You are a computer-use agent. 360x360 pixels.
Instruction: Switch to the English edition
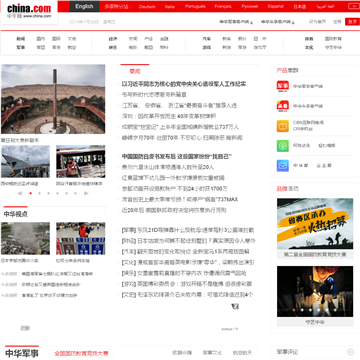84,6
